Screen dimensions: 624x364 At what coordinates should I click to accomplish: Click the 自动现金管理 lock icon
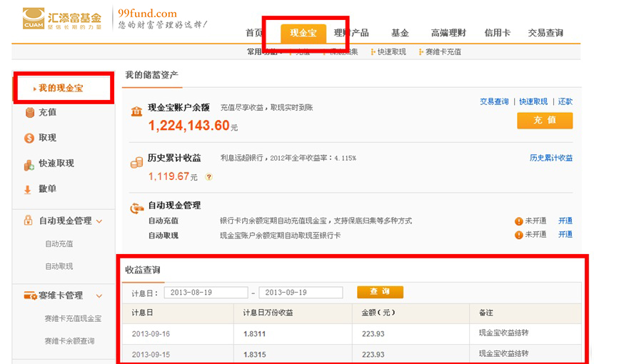[x=29, y=221]
